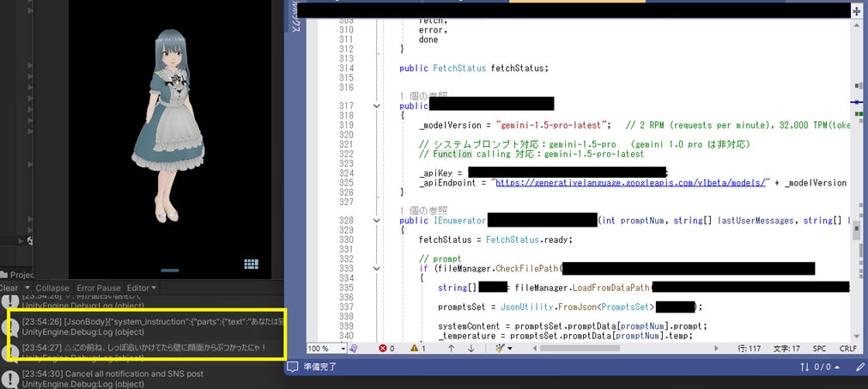Click the pencil icon in the status bar

[x=860, y=368]
